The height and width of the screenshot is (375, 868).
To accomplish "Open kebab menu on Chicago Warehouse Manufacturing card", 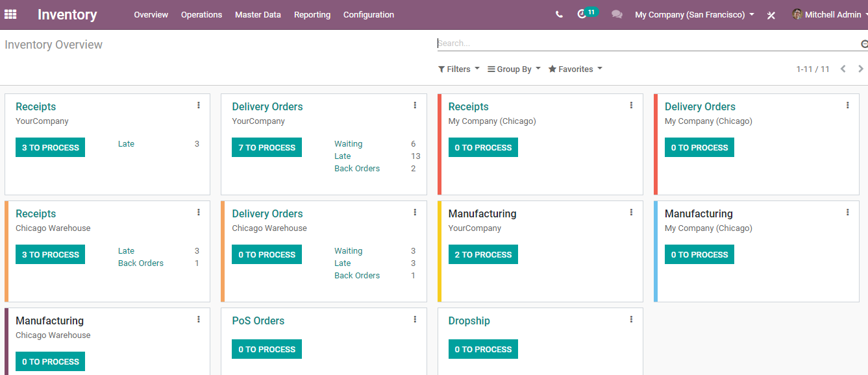I will click(199, 319).
